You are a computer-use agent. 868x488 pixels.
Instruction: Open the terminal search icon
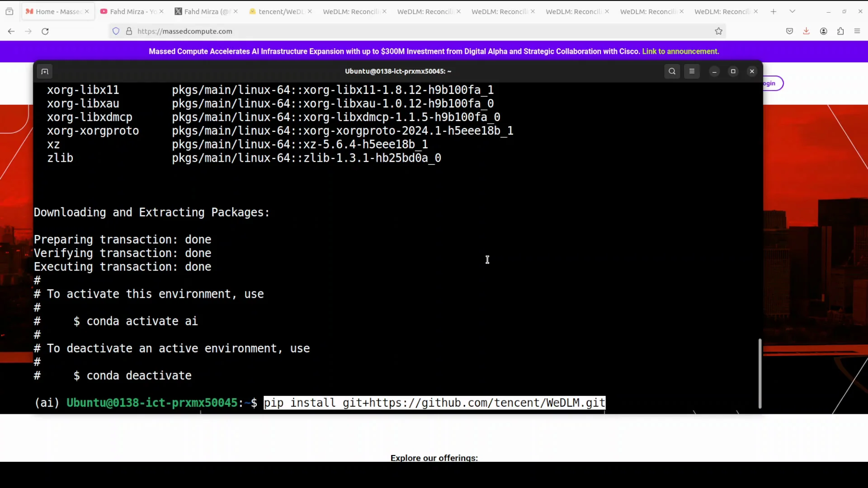tap(672, 71)
